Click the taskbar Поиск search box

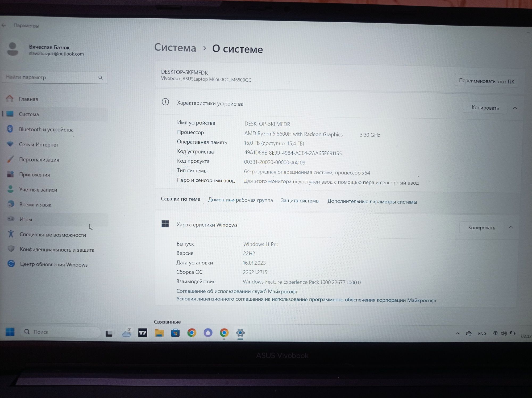[x=61, y=332]
